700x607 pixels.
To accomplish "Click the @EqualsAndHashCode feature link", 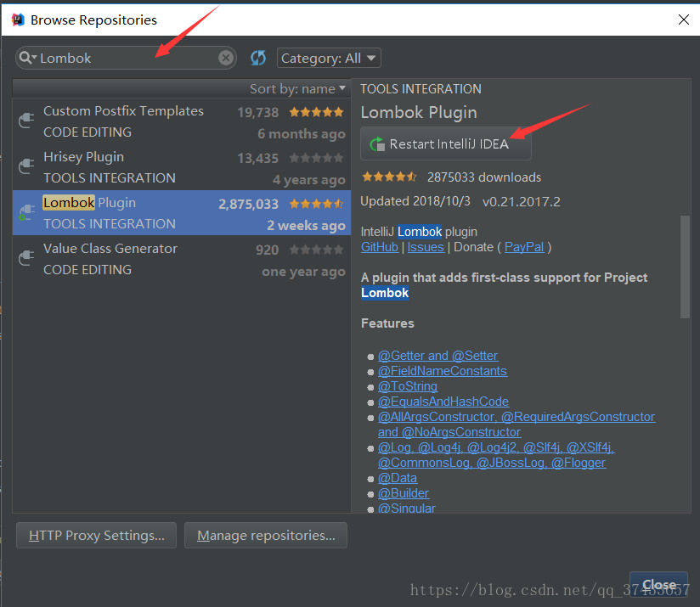I will tap(443, 402).
